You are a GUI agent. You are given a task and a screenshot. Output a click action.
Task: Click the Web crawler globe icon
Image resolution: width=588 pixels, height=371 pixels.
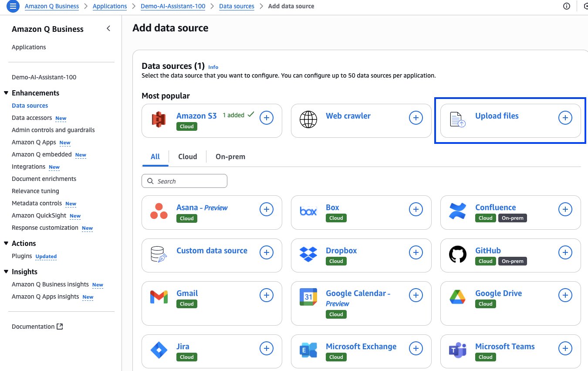click(x=308, y=119)
